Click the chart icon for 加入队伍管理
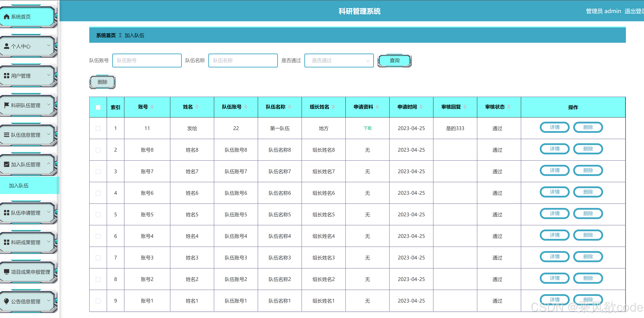 [6, 164]
